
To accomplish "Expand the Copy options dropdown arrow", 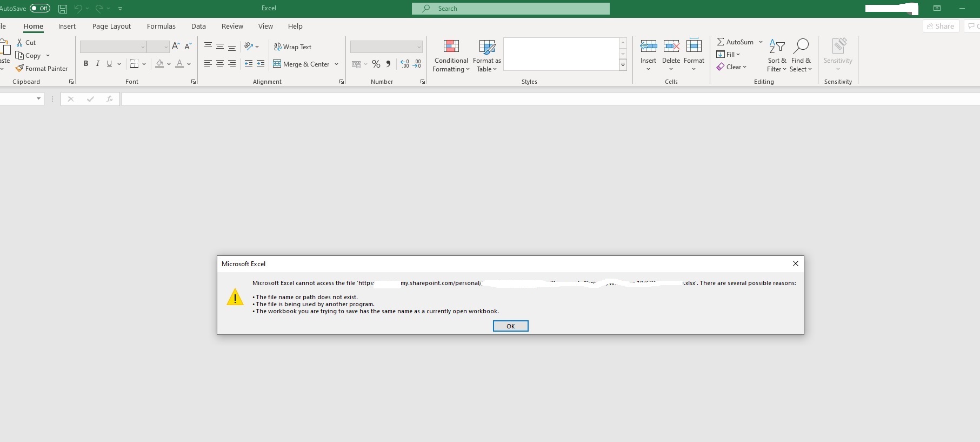I will (x=48, y=55).
